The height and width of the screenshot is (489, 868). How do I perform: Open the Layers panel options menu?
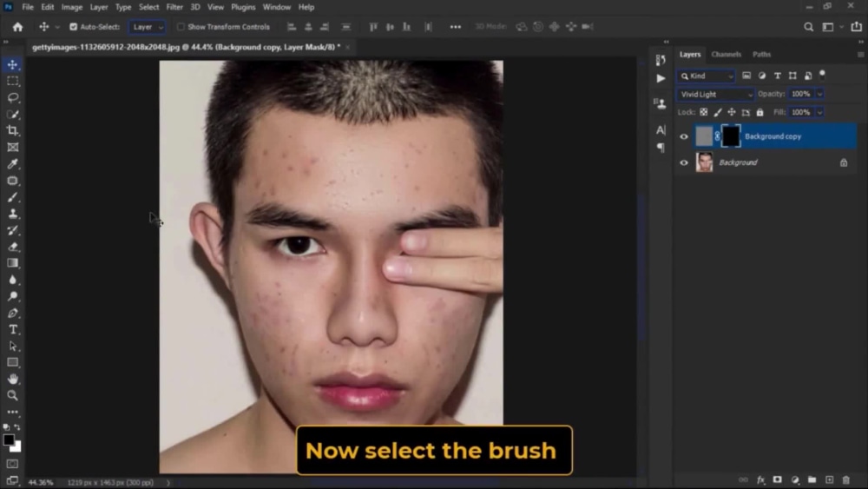(x=860, y=55)
